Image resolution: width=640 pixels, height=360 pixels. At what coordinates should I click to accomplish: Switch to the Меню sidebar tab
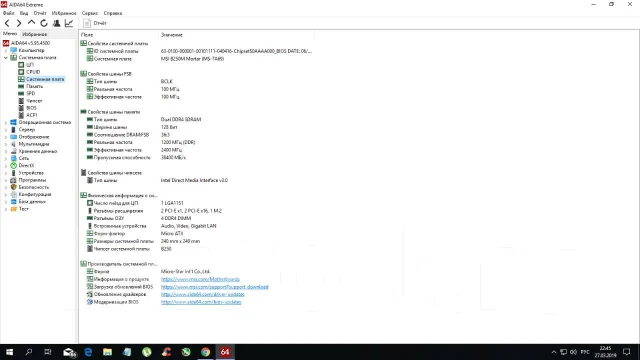click(x=10, y=34)
